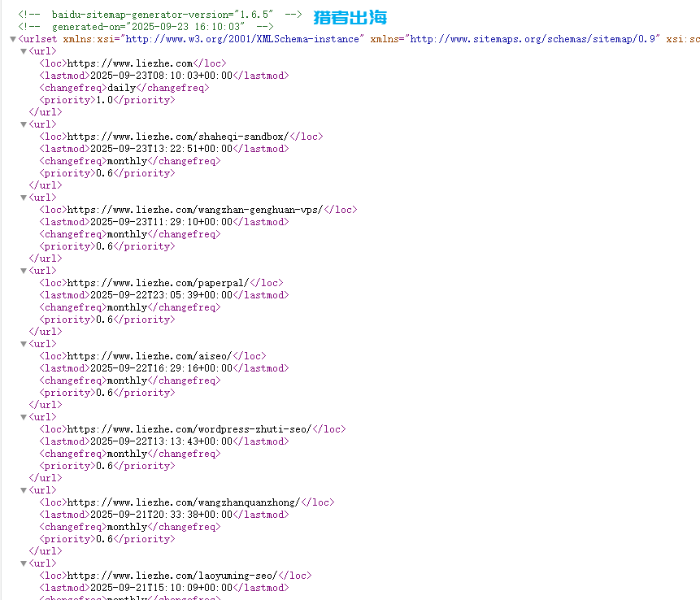Click the lastmod value 2025-09-22T16:29:16+00:00
The width and height of the screenshot is (700, 600).
(x=162, y=369)
